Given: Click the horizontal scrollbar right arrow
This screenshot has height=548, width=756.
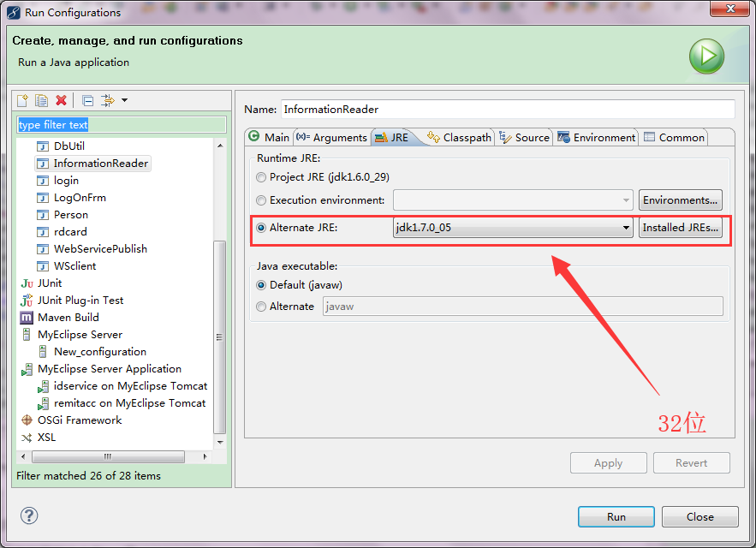Looking at the screenshot, I should point(205,456).
